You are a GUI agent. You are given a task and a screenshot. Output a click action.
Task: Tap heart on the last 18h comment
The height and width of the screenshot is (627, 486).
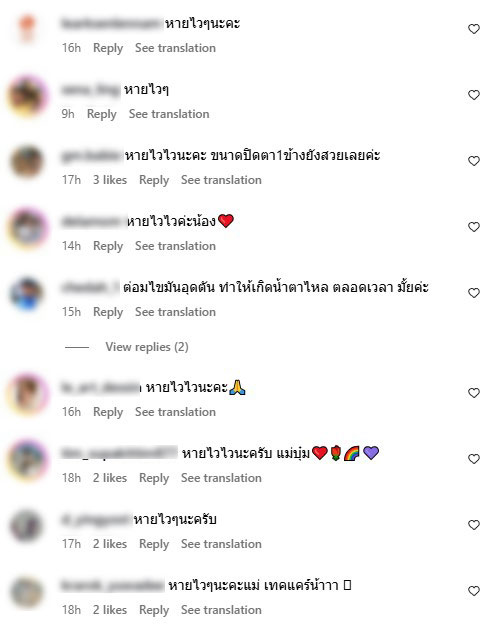coord(474,591)
